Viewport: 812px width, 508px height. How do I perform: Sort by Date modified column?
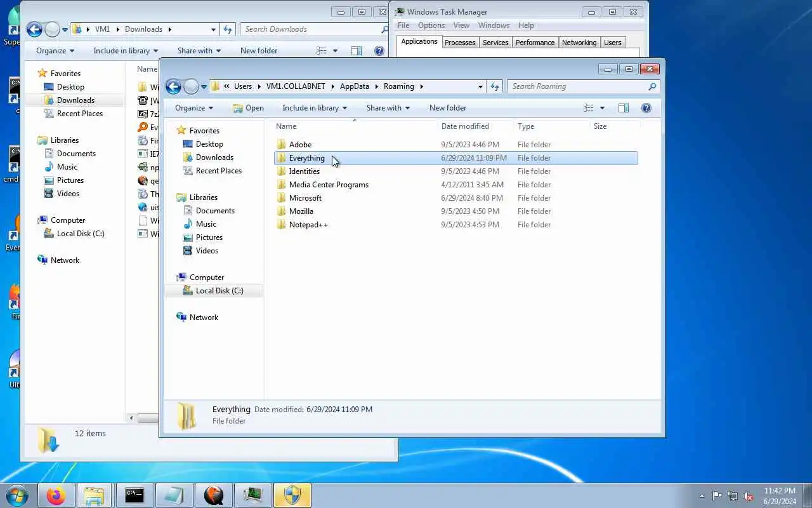click(475, 126)
